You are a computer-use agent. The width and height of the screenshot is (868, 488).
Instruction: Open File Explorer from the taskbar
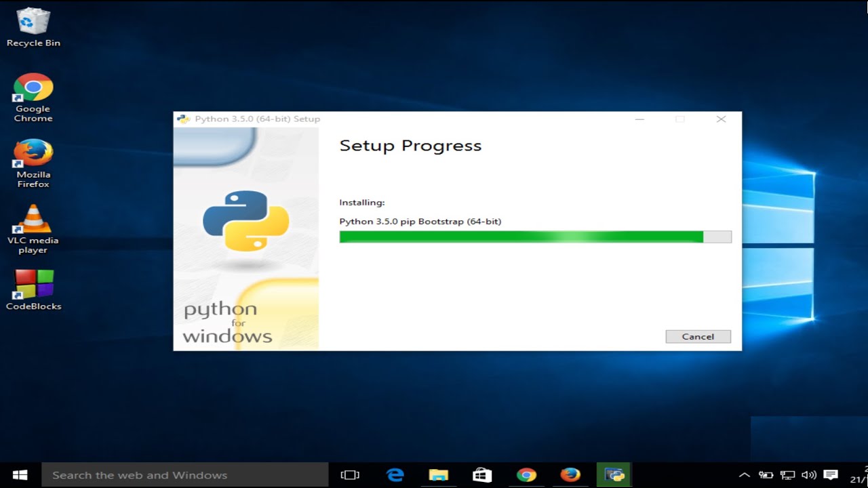(439, 474)
